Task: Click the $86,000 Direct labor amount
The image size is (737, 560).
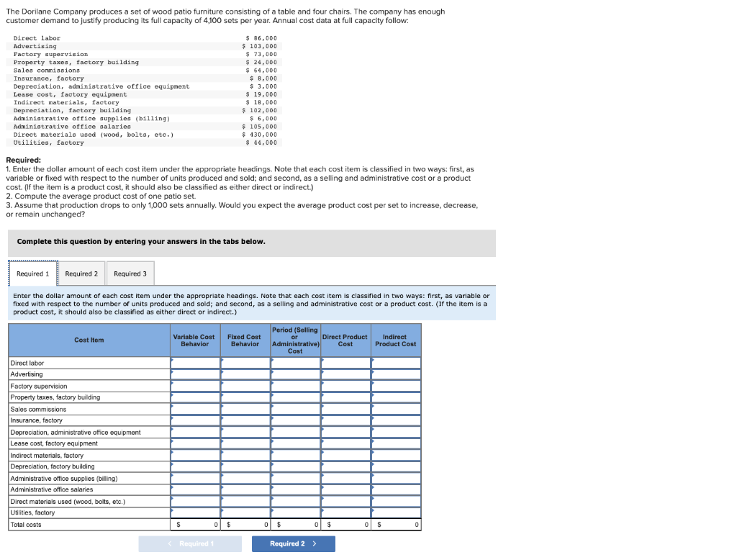Action: [262, 38]
